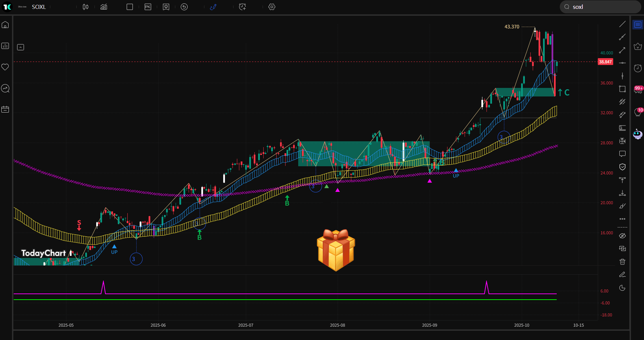
Task: Click the undo arrow icon
Action: pos(184,7)
